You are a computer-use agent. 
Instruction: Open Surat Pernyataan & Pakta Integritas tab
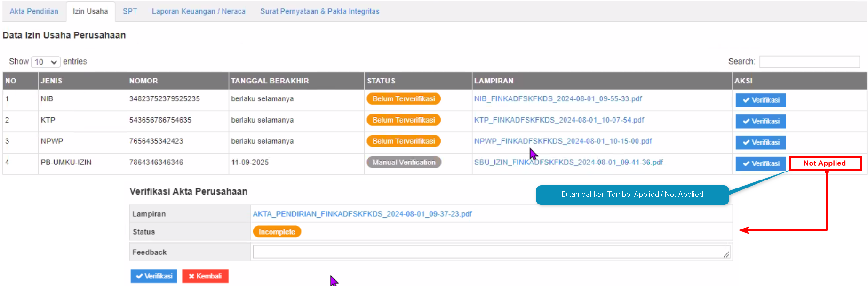[x=319, y=11]
